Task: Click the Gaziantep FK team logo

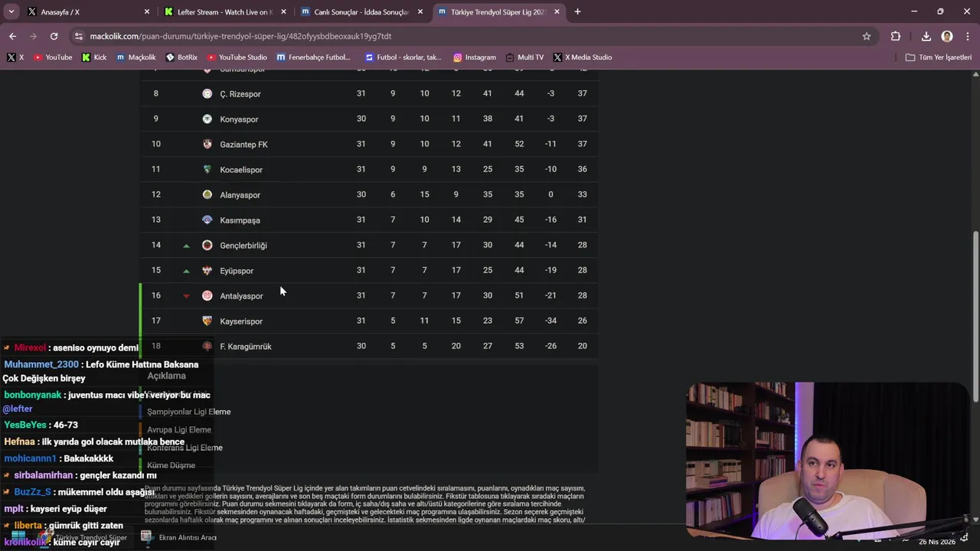Action: tap(207, 144)
